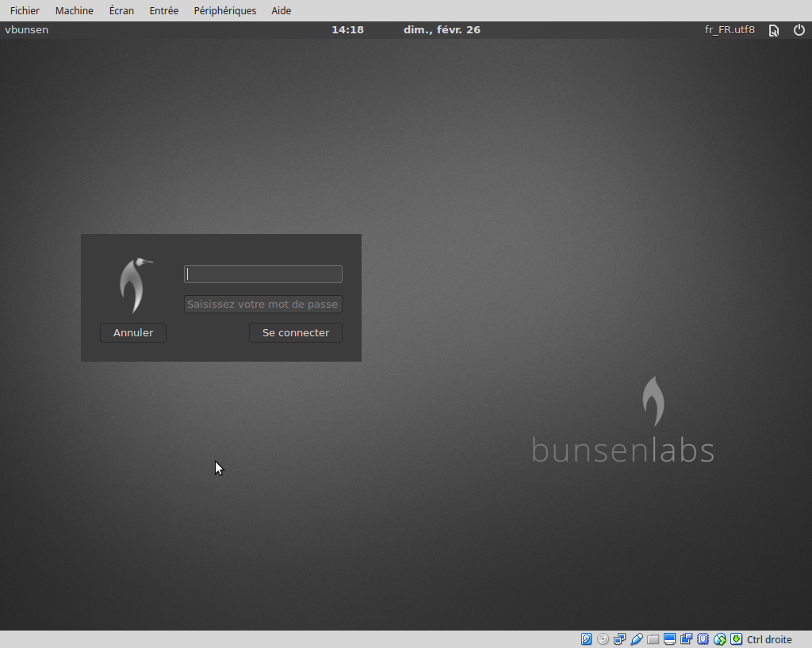Open the power menu icon on the login bar
The height and width of the screenshot is (648, 812).
[x=799, y=30]
